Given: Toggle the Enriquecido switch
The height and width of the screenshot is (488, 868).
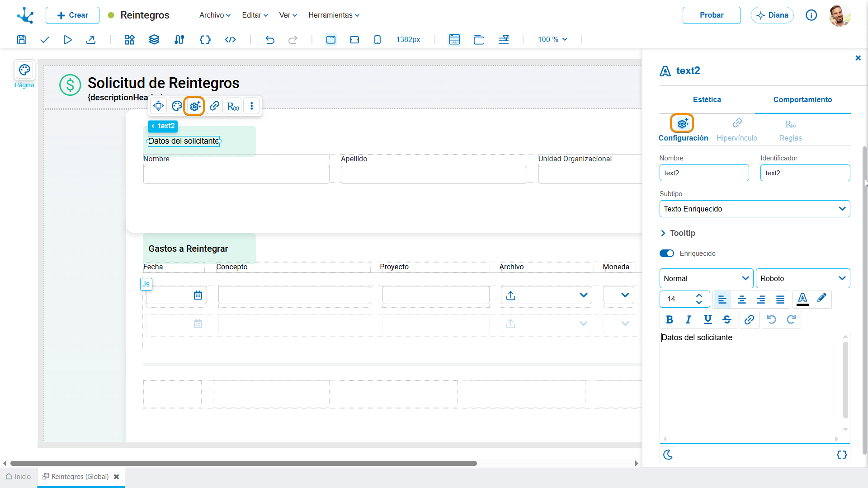Looking at the screenshot, I should pyautogui.click(x=667, y=253).
